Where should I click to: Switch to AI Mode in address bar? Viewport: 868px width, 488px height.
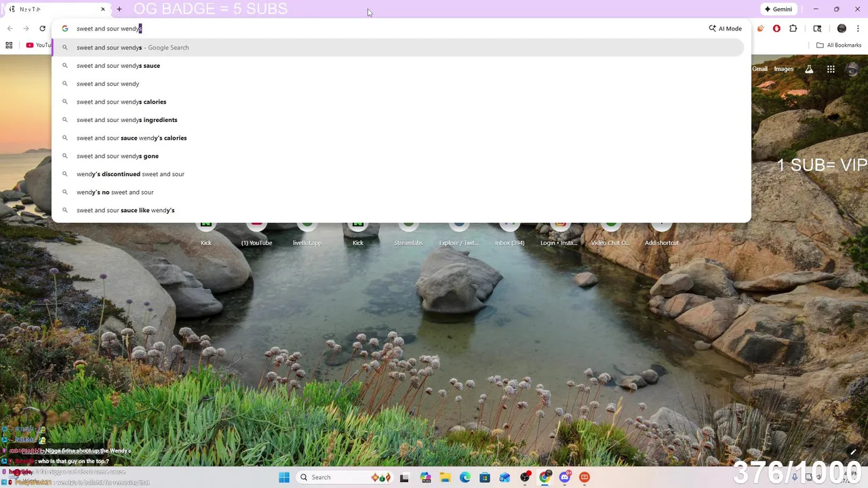click(x=726, y=28)
